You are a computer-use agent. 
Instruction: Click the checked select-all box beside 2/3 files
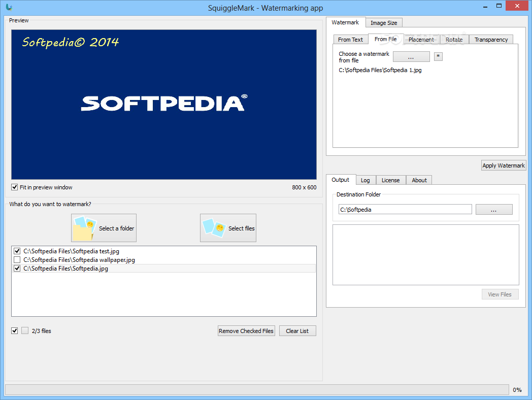pos(15,331)
